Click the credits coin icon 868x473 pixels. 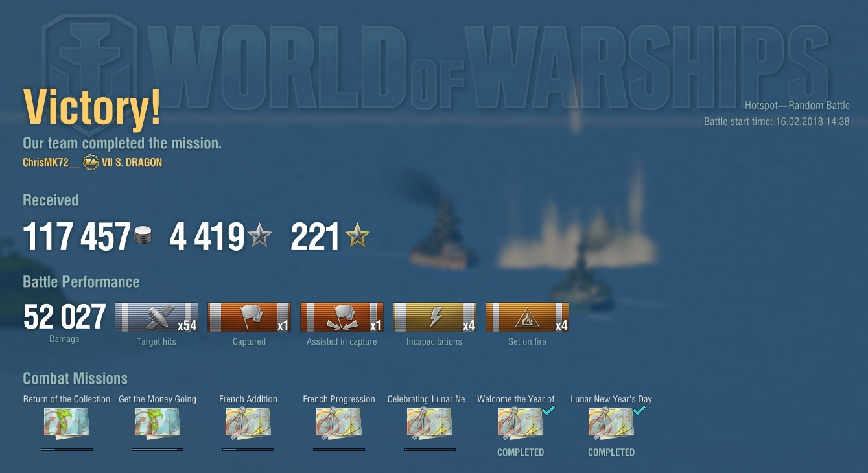pyautogui.click(x=143, y=236)
